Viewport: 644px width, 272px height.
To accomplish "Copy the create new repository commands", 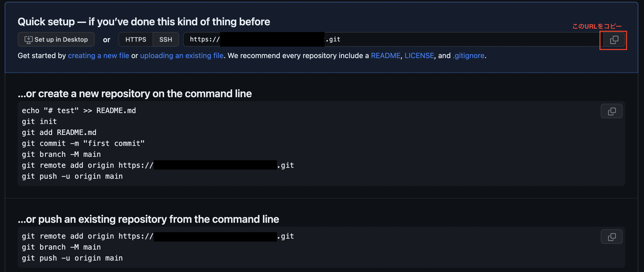I will coord(611,111).
